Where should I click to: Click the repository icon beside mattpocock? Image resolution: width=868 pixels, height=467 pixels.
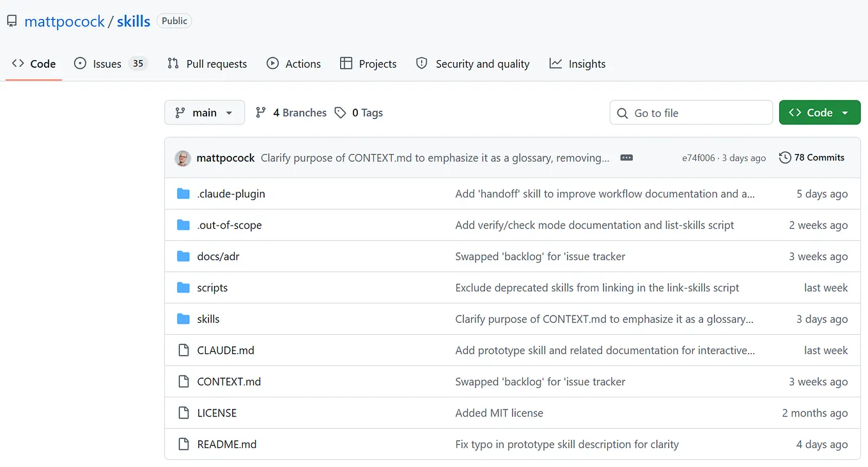coord(12,21)
